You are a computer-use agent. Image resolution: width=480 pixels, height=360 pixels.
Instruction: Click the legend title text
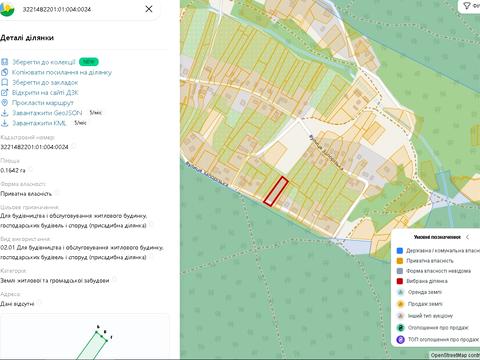click(437, 237)
